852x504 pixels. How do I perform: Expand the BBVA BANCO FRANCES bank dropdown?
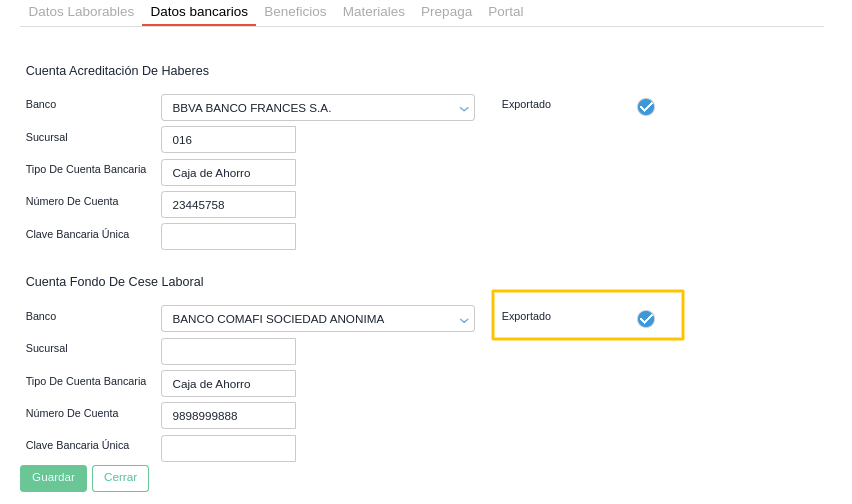click(x=317, y=108)
